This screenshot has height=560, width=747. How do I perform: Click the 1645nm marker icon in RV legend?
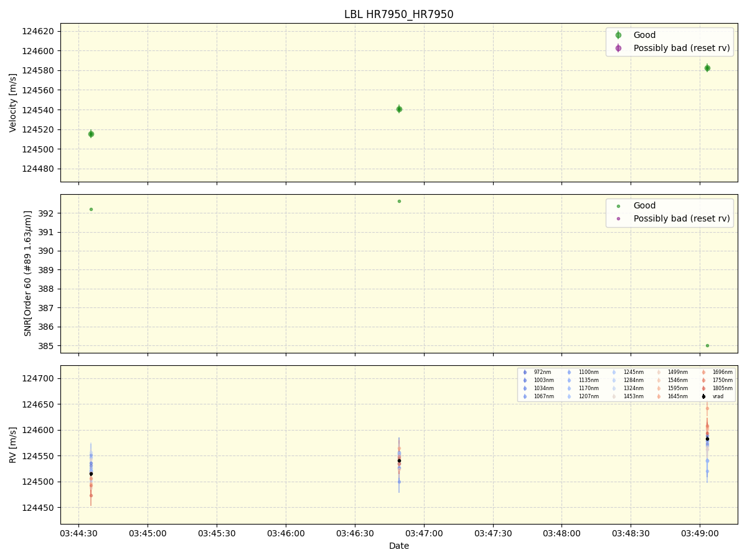coord(659,396)
